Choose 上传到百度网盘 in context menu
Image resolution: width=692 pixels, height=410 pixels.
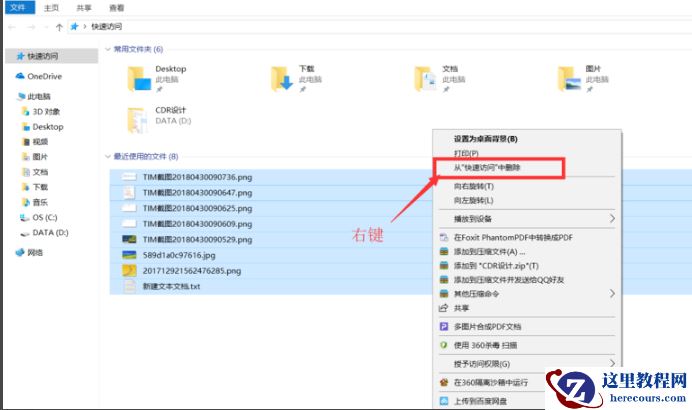(480, 401)
